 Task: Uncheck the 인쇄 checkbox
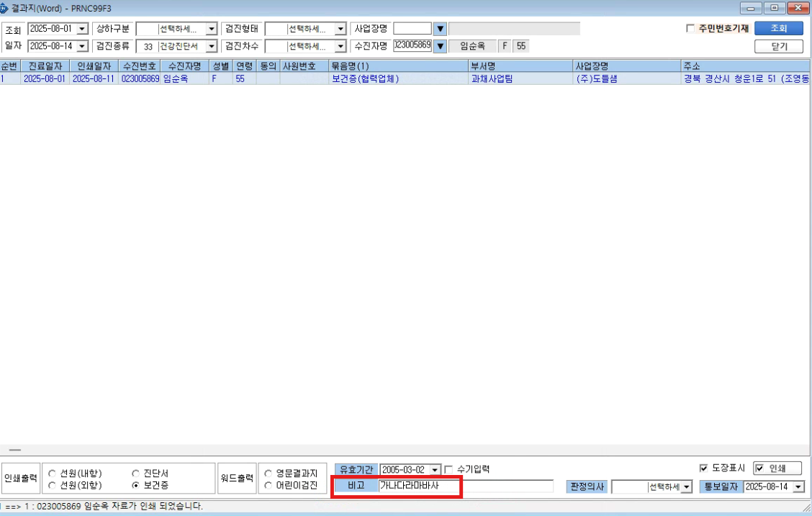click(x=759, y=469)
